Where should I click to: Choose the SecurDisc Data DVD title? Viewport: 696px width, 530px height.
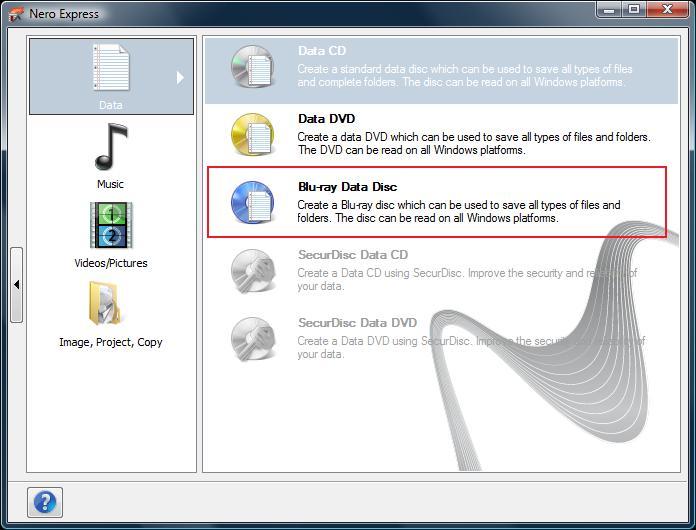[x=357, y=322]
